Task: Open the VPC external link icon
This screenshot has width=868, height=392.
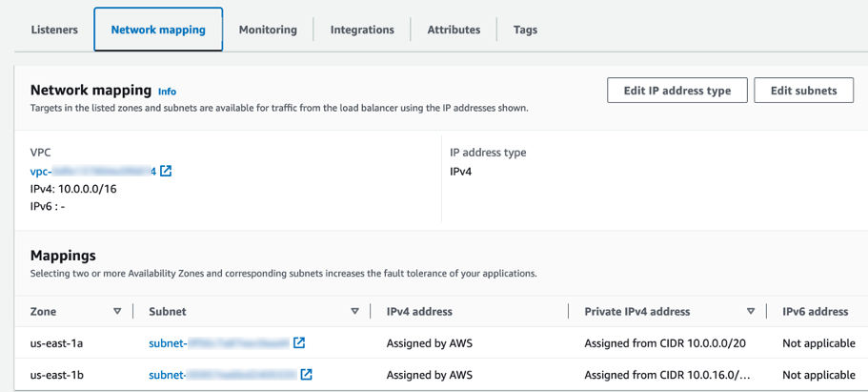Action: (166, 172)
